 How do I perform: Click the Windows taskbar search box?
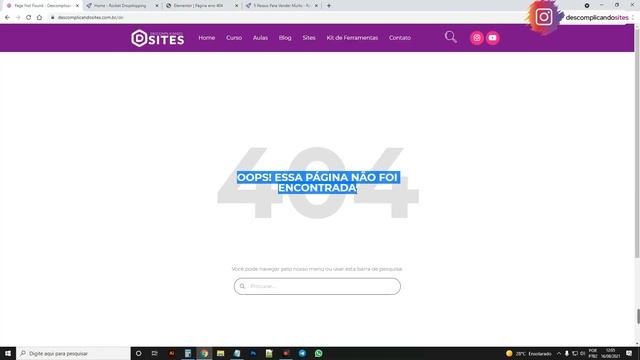(x=73, y=353)
